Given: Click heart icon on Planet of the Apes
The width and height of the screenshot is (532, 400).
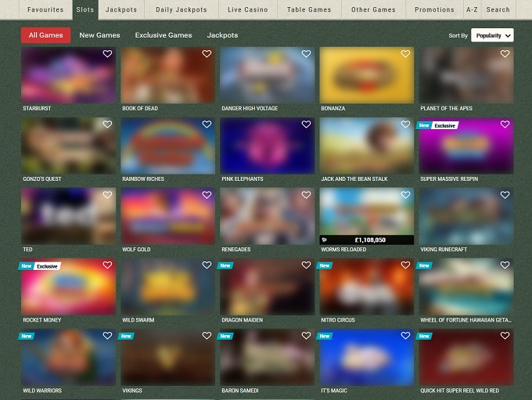Looking at the screenshot, I should (x=505, y=54).
